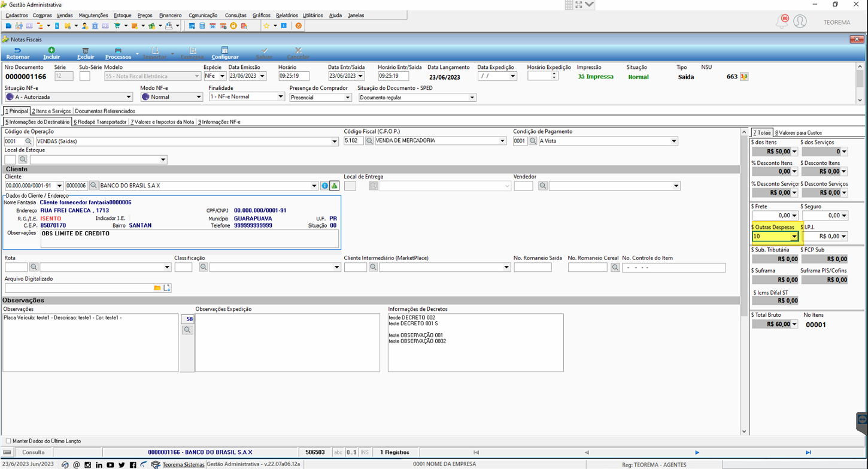Expand the Situação NF-e dropdown
The image size is (868, 469).
[129, 97]
